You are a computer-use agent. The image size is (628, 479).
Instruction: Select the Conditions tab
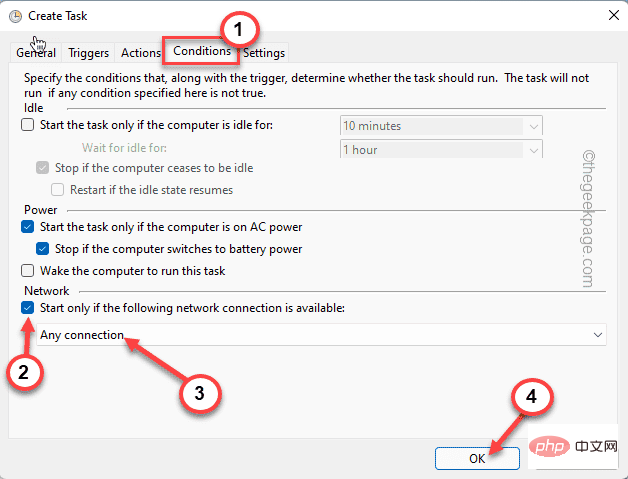[x=201, y=51]
